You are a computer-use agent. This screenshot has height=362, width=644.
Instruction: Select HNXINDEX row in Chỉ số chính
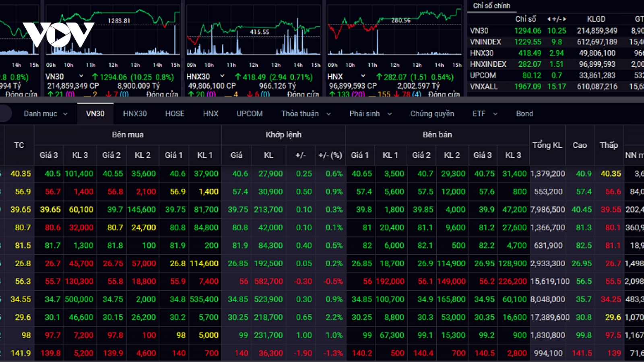555,64
